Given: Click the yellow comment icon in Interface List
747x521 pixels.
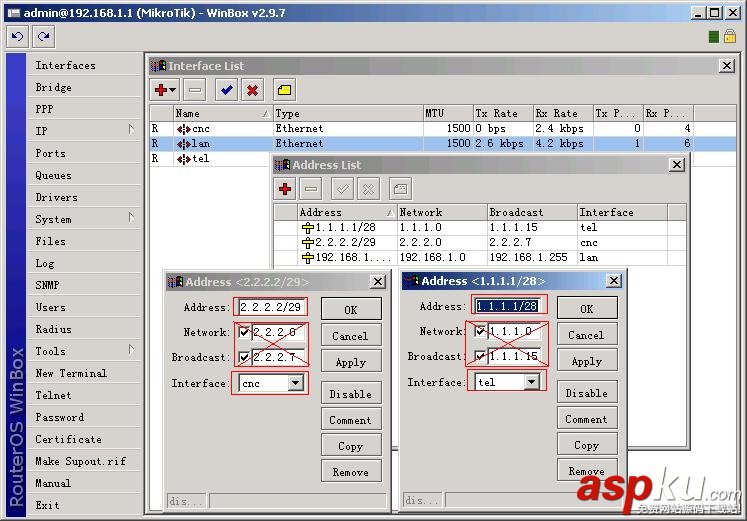Looking at the screenshot, I should coord(284,90).
